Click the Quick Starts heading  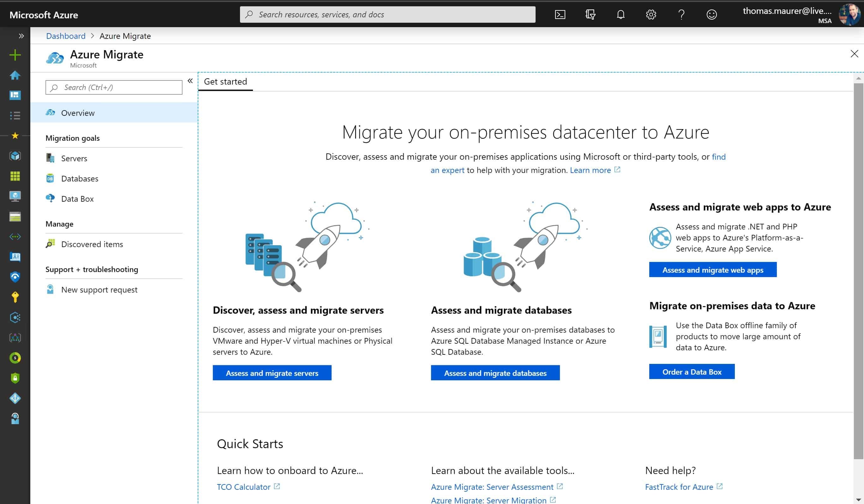pos(250,444)
